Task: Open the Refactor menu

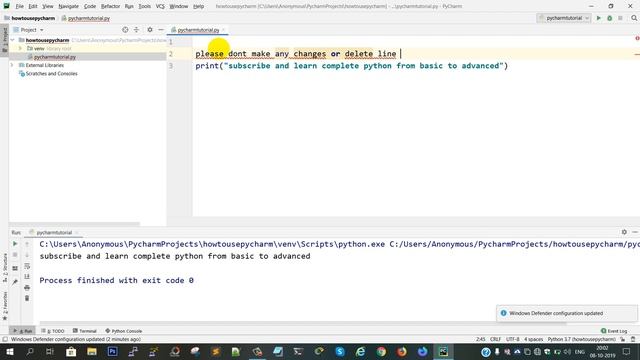Action: pos(110,6)
